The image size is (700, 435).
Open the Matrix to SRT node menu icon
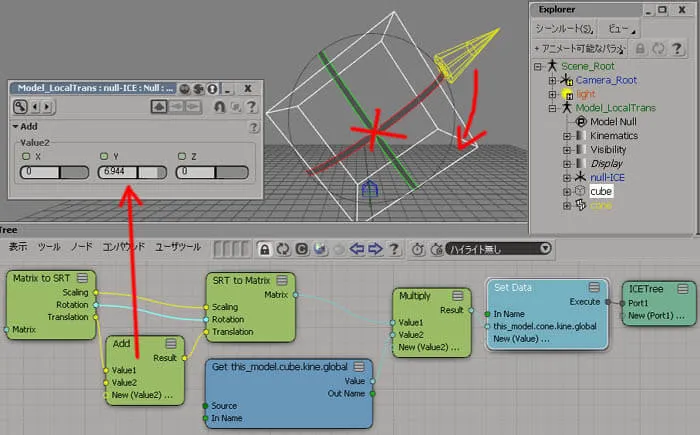point(82,278)
